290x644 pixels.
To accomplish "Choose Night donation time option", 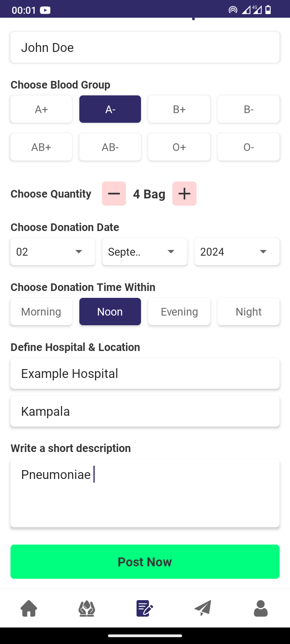I will tap(249, 312).
